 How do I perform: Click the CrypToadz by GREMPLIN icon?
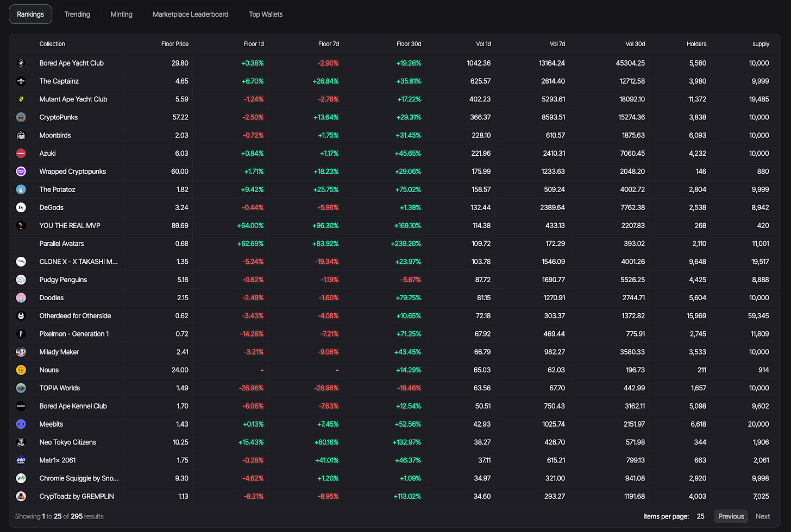click(21, 496)
